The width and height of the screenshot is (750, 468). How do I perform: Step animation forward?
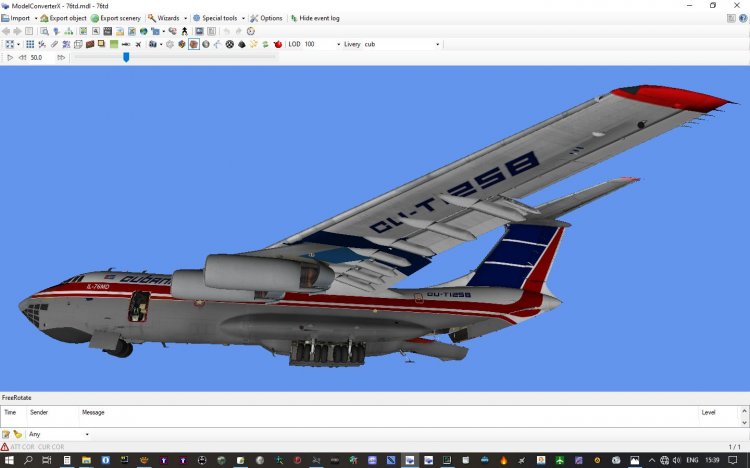(61, 57)
